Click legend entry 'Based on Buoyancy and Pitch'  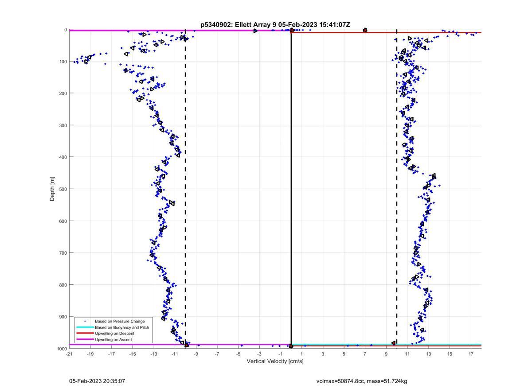click(122, 327)
